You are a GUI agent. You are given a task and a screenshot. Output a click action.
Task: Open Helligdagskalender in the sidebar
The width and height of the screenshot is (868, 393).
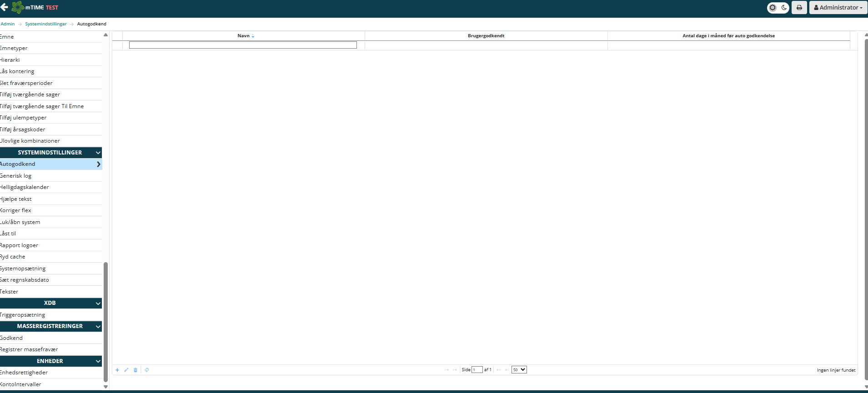[x=25, y=187]
